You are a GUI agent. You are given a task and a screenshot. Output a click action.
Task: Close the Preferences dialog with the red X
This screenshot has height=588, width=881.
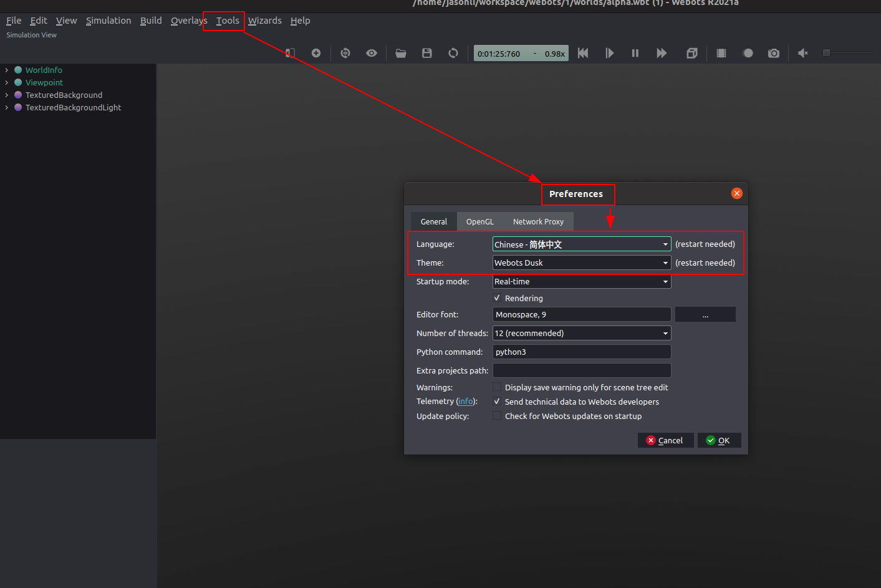pos(737,193)
